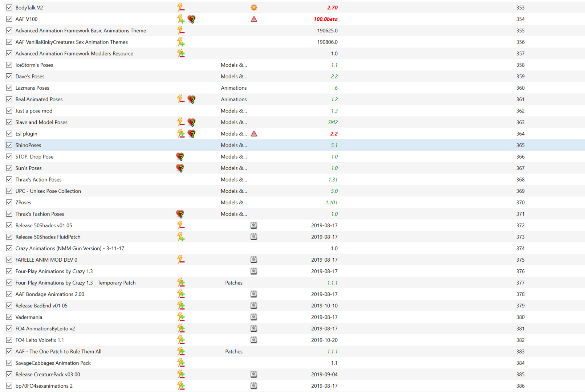Toggle Crazy Animations (NMM Gun Version) checkbox

[x=9, y=248]
